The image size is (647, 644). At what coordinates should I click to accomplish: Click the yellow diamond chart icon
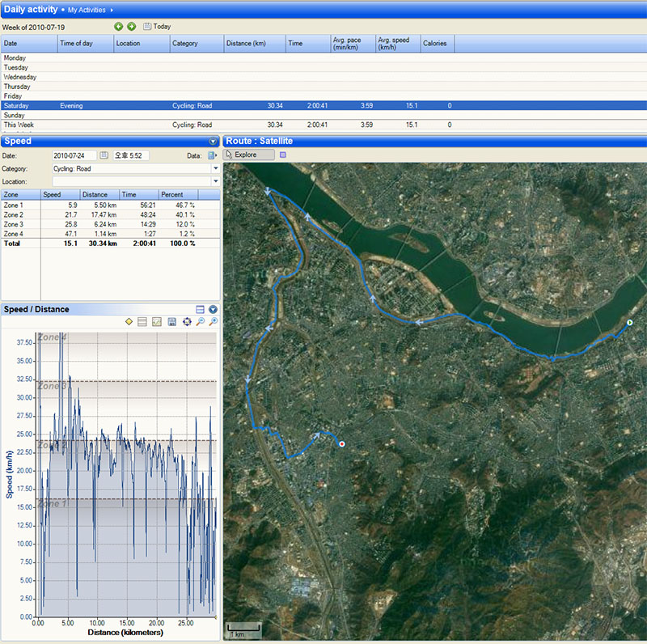point(129,322)
